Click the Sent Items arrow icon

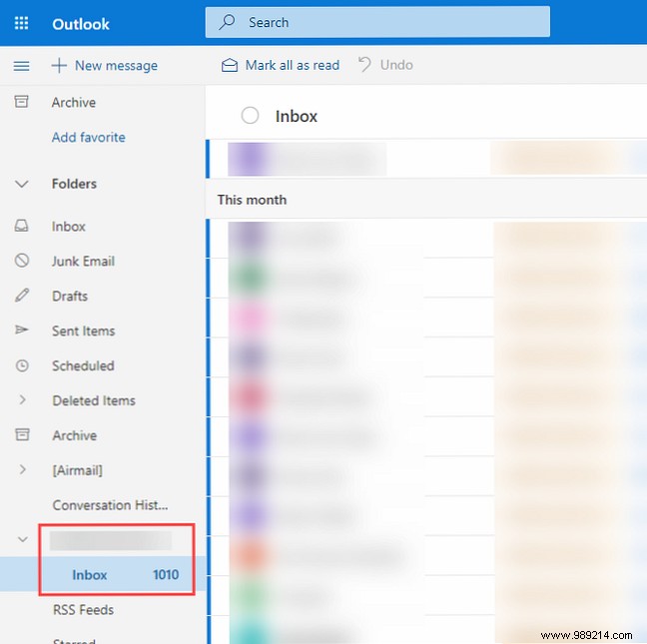pos(22,329)
